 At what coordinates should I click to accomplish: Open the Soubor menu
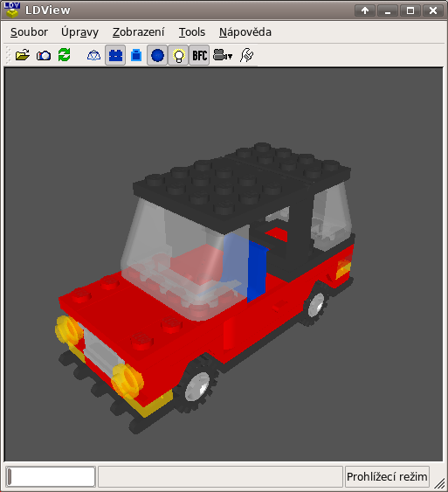[29, 32]
